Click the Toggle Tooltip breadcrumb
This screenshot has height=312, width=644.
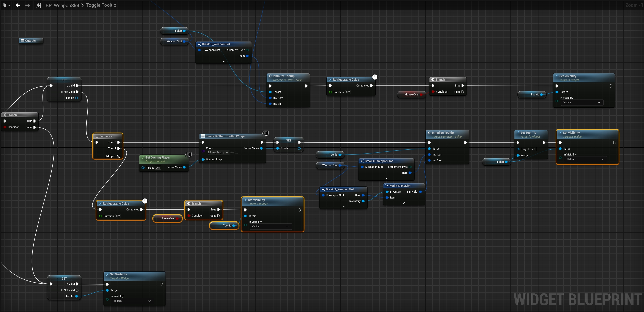(x=101, y=5)
